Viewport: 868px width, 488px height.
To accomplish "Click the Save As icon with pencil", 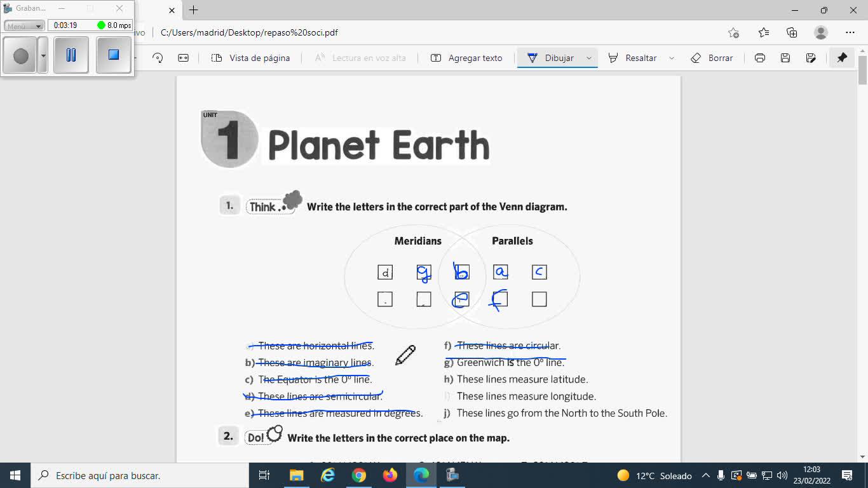I will click(x=810, y=58).
